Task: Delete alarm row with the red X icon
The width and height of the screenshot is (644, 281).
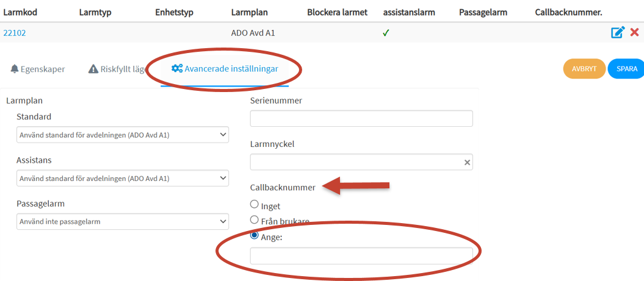Action: [634, 32]
